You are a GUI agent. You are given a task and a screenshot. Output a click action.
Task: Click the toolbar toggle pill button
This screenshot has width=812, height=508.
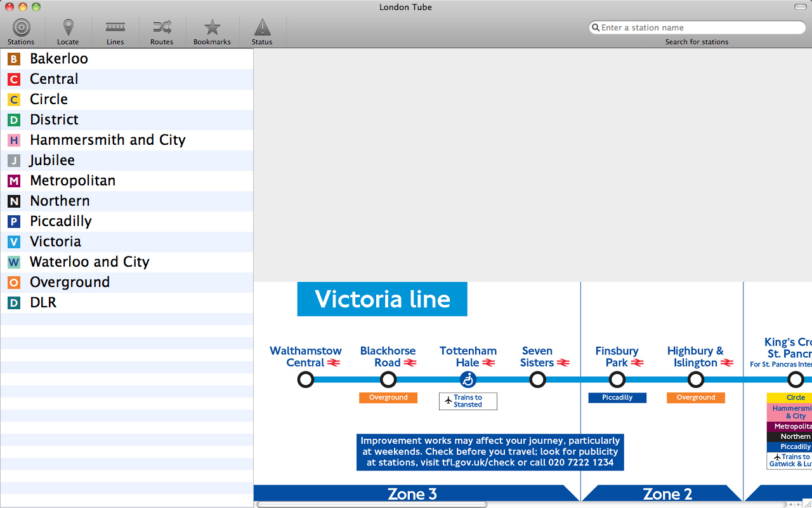click(801, 7)
